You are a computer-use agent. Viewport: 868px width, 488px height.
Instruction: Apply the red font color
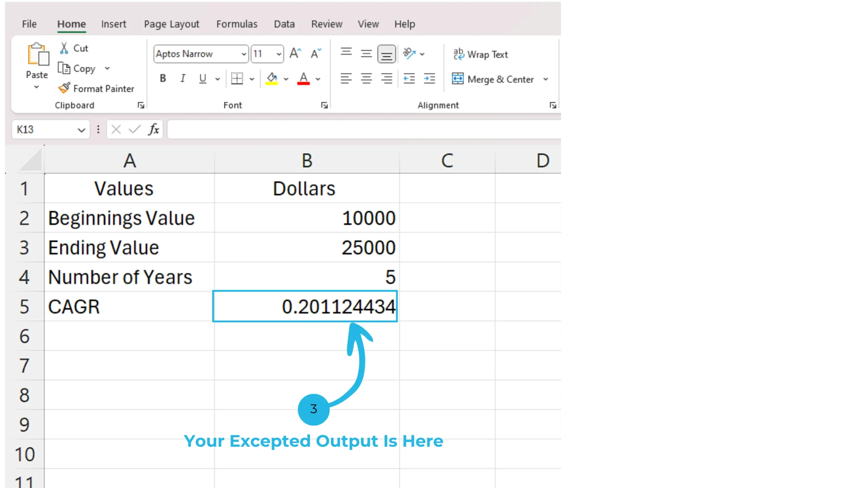303,79
